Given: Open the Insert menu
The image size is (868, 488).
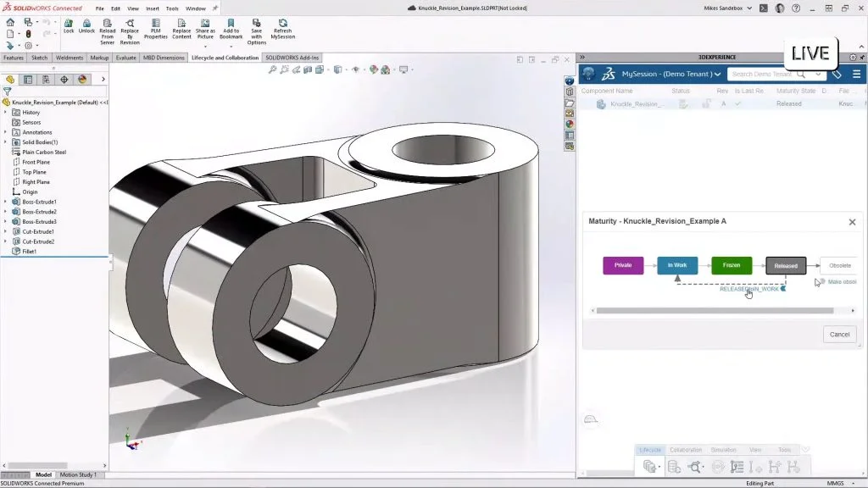Looking at the screenshot, I should click(152, 8).
